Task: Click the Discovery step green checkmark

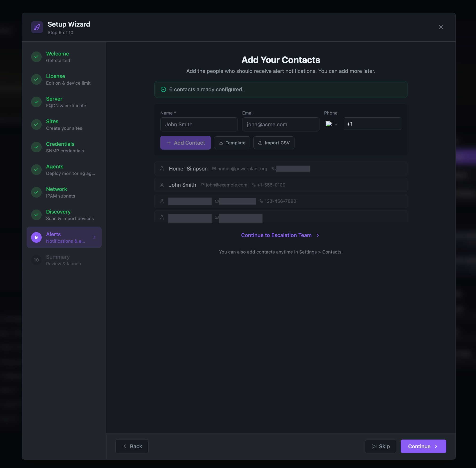Action: pyautogui.click(x=36, y=215)
